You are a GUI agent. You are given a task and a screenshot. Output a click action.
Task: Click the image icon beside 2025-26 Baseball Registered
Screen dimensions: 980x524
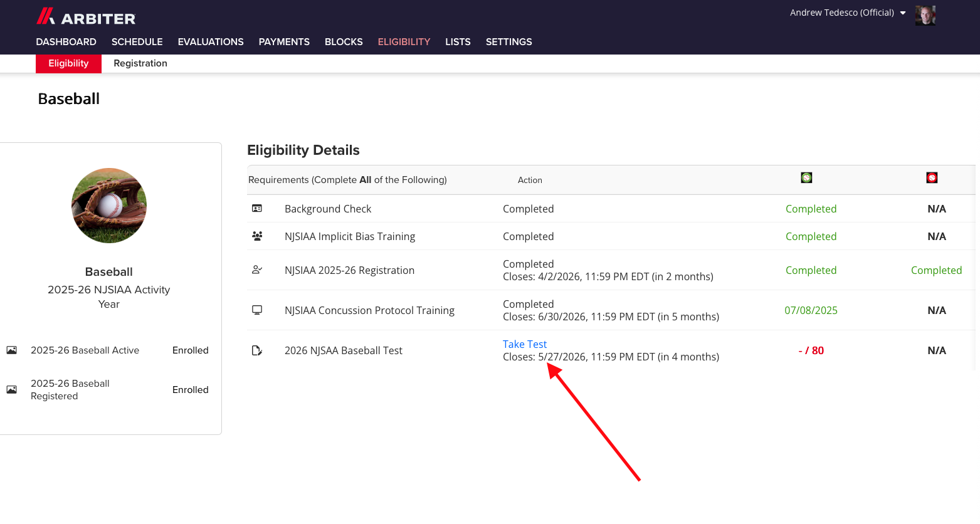click(12, 390)
